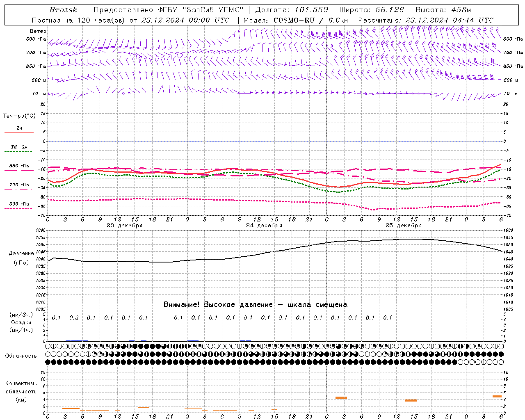The image size is (525, 420).
Task: Click the orange convective bar at the chart's last hour
Action: 497,396
